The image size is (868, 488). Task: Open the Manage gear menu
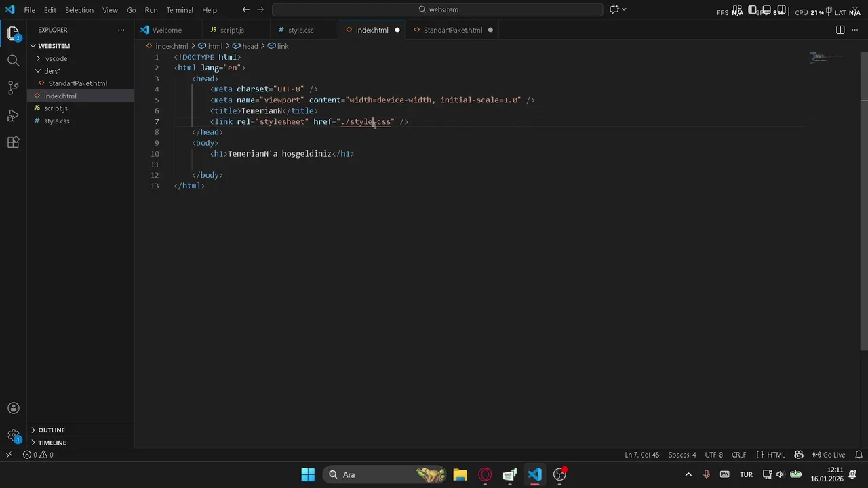[x=13, y=435]
